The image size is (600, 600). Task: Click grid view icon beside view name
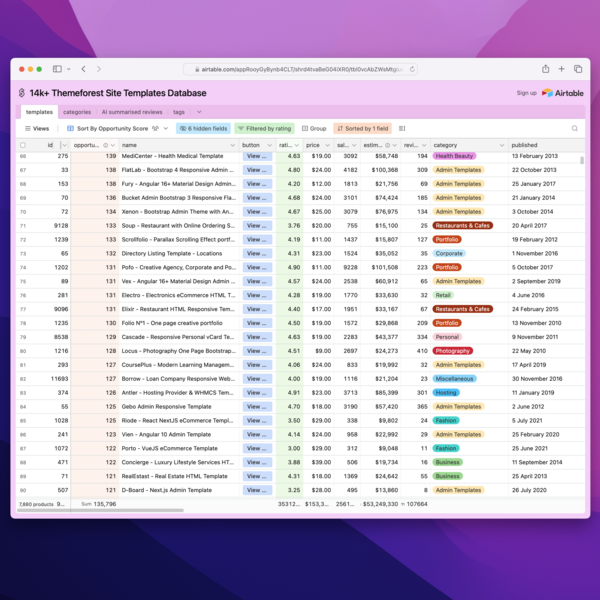click(70, 129)
